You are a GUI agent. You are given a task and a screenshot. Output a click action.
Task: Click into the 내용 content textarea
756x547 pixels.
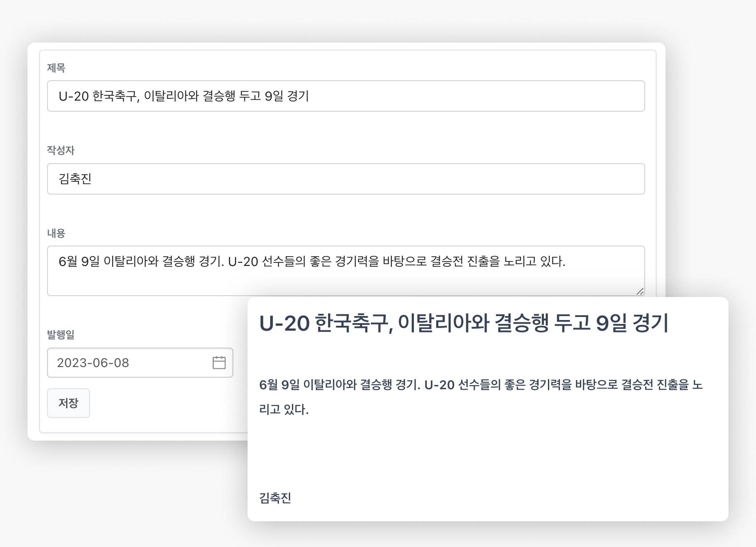[346, 271]
